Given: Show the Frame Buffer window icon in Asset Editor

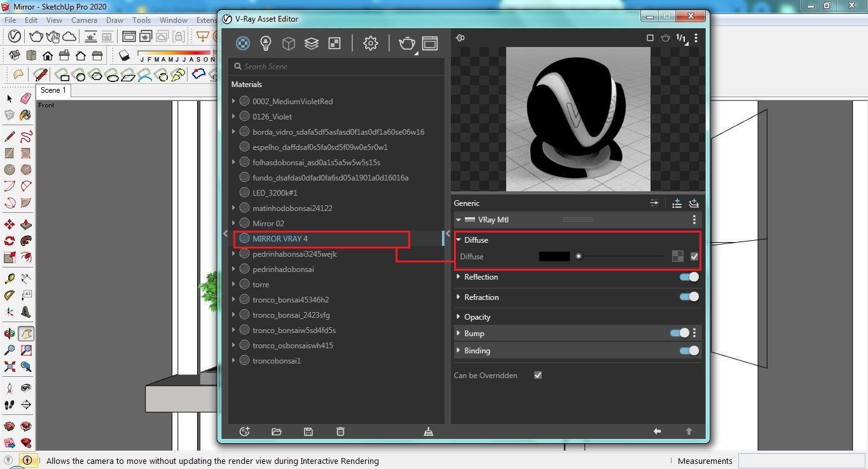Looking at the screenshot, I should (x=430, y=43).
